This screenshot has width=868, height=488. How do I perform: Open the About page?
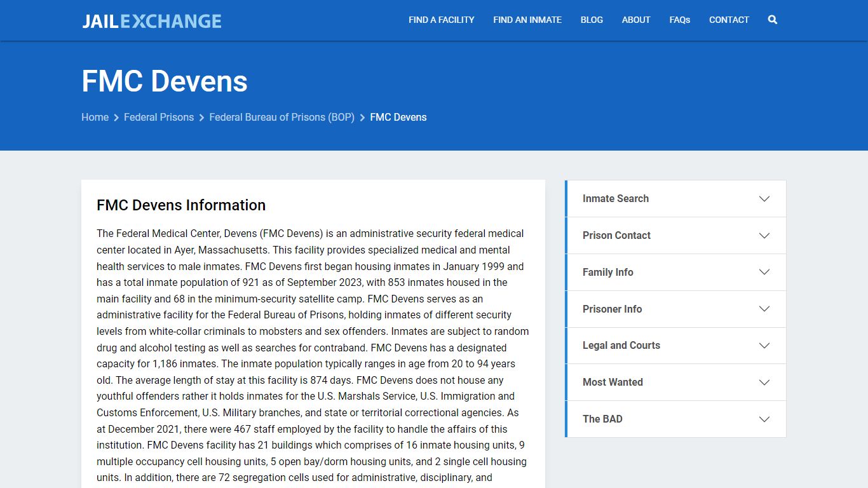(636, 20)
